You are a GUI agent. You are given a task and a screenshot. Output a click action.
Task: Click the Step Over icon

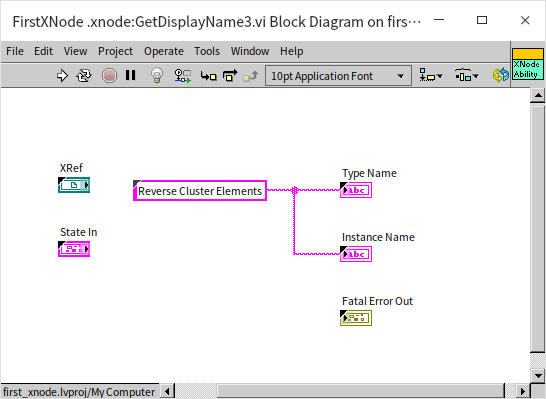point(230,76)
